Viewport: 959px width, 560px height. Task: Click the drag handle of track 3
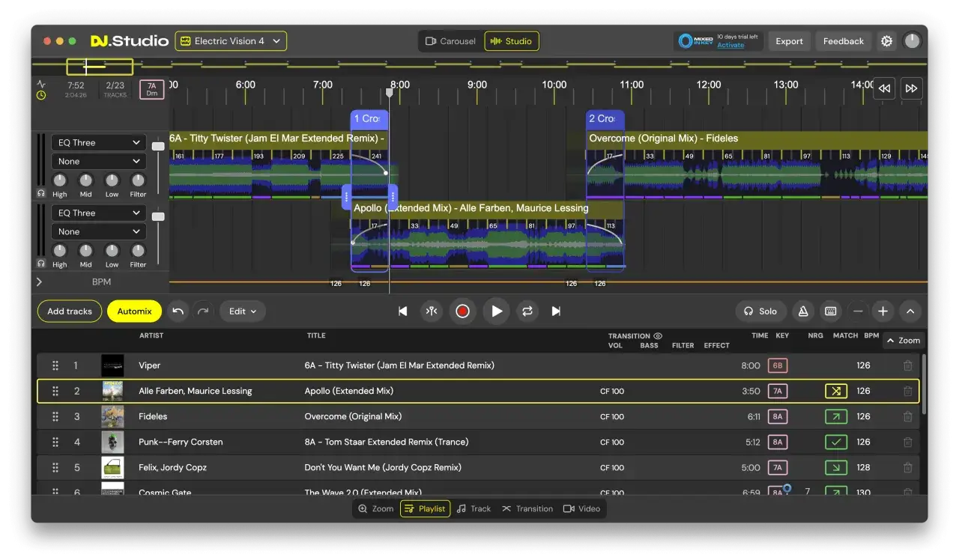[x=55, y=416]
